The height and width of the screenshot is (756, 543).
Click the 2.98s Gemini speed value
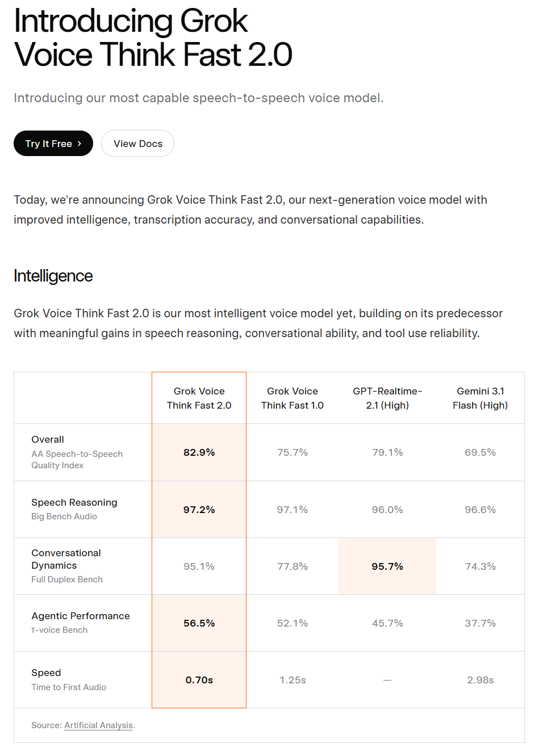481,680
